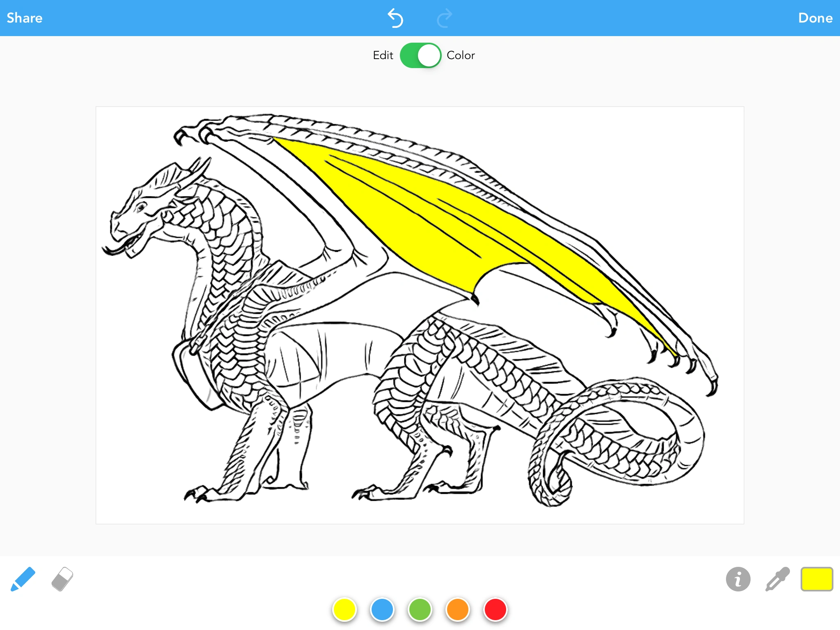Tap the Color label beside switch
840x630 pixels.
click(x=460, y=55)
